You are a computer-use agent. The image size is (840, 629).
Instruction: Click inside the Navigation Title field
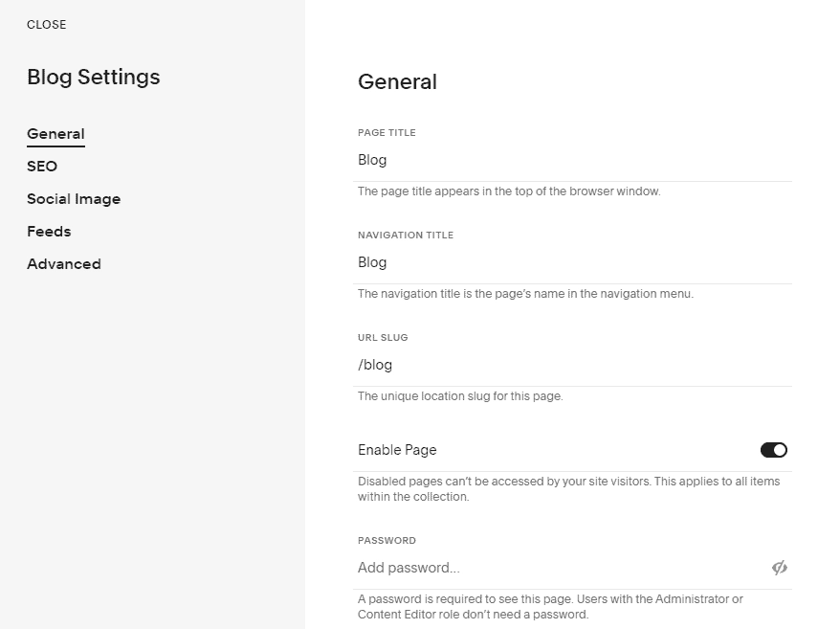coord(478,262)
